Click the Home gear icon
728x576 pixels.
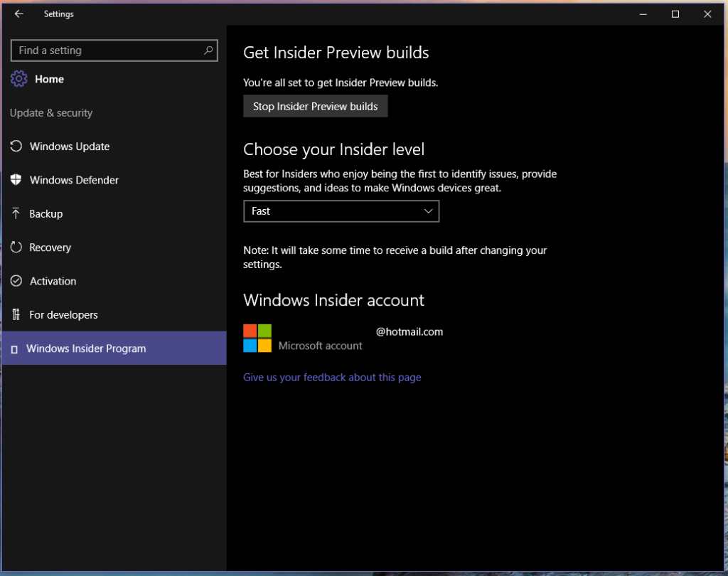click(x=19, y=79)
